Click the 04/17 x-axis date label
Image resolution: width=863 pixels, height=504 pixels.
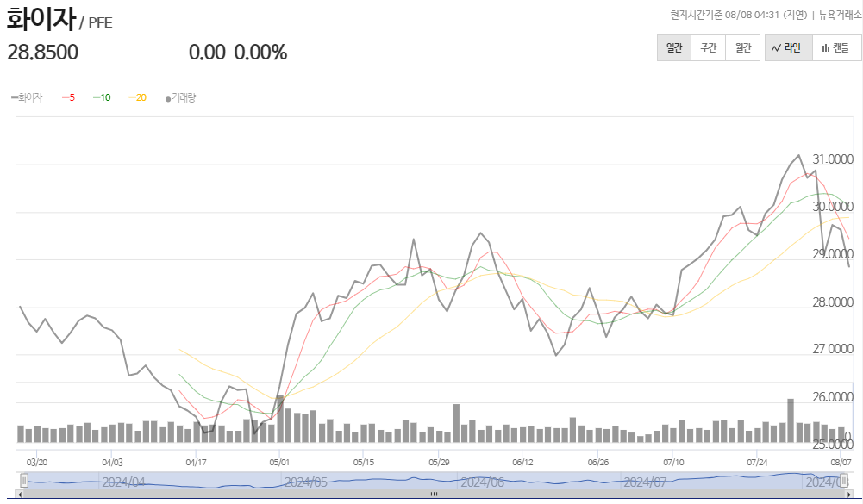click(196, 462)
